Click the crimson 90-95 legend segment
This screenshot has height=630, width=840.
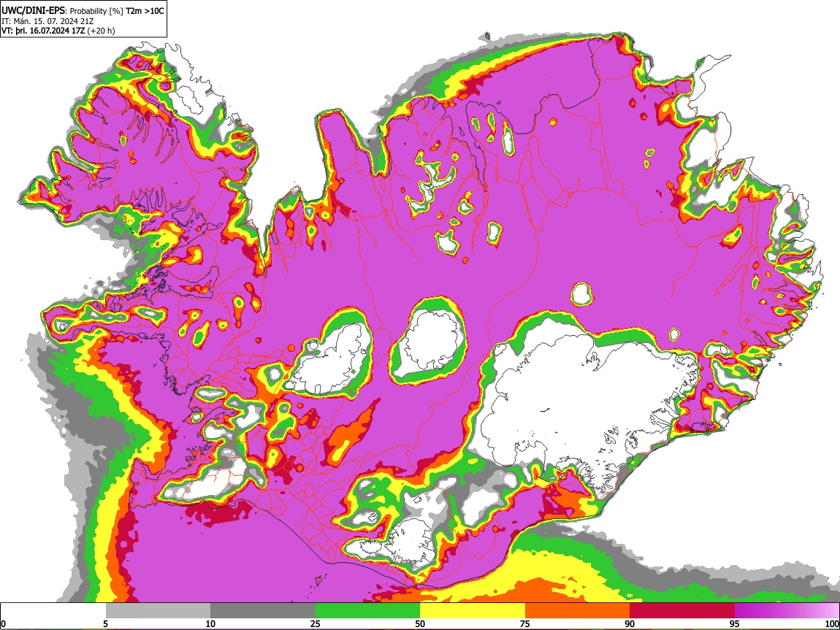(x=682, y=610)
